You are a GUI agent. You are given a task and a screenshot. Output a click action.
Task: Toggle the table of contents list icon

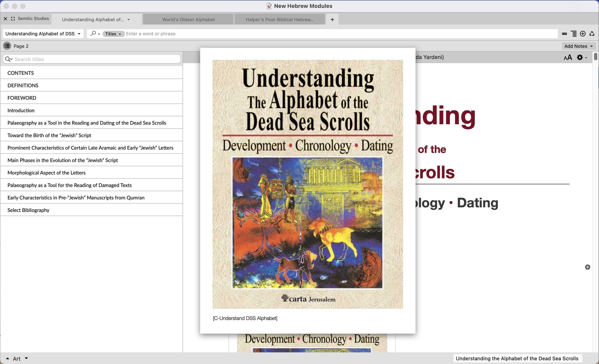tap(7, 46)
